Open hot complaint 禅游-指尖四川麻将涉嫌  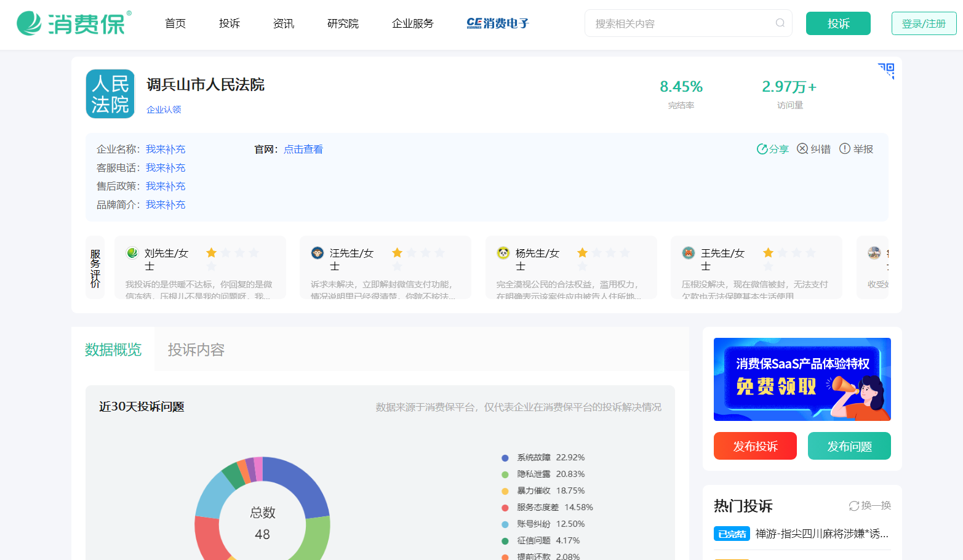point(822,534)
